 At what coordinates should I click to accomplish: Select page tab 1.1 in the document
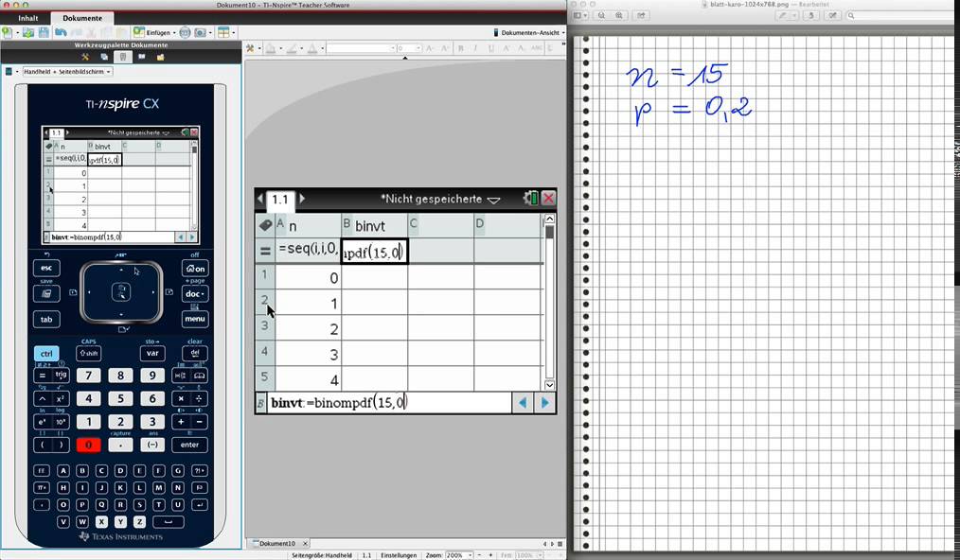280,200
